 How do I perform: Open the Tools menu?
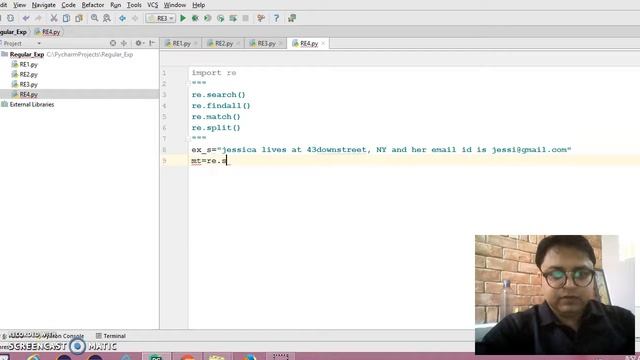tap(134, 5)
